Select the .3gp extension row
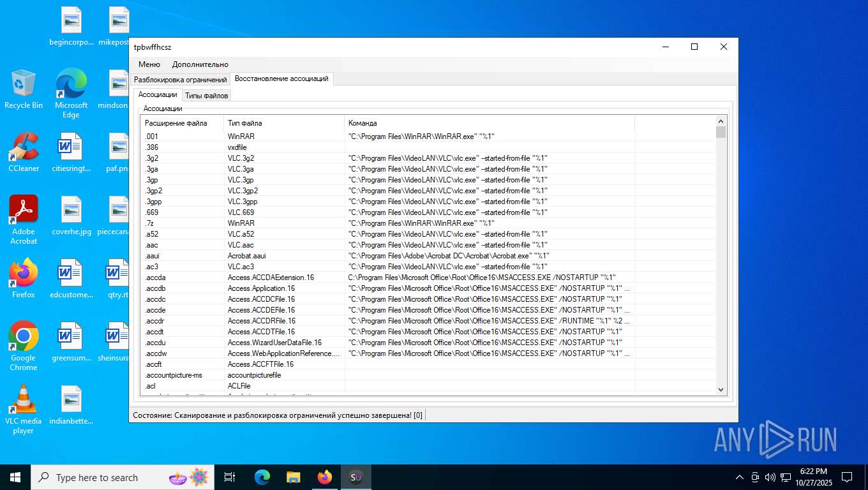Screen dimensions: 868x490 pyautogui.click(x=428, y=179)
